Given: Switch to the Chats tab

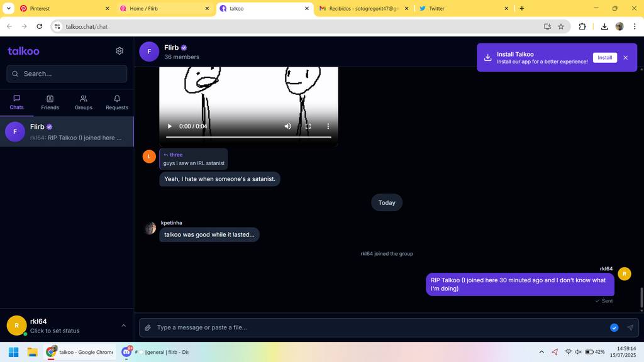Looking at the screenshot, I should (16, 102).
